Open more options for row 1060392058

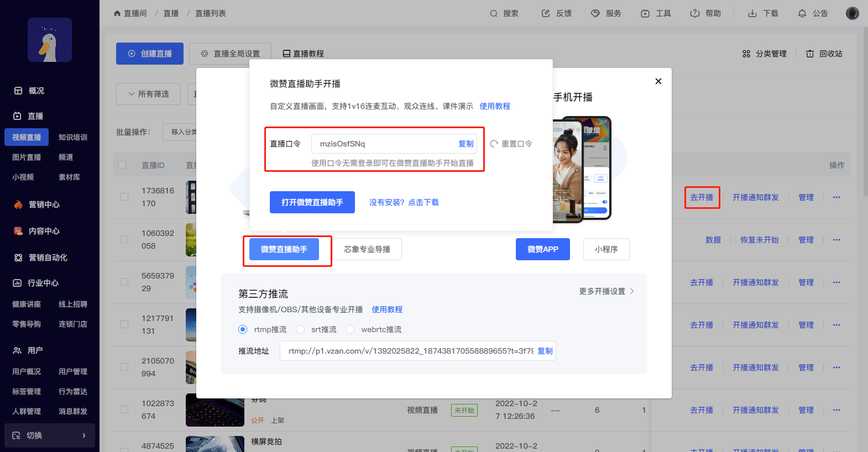[836, 240]
